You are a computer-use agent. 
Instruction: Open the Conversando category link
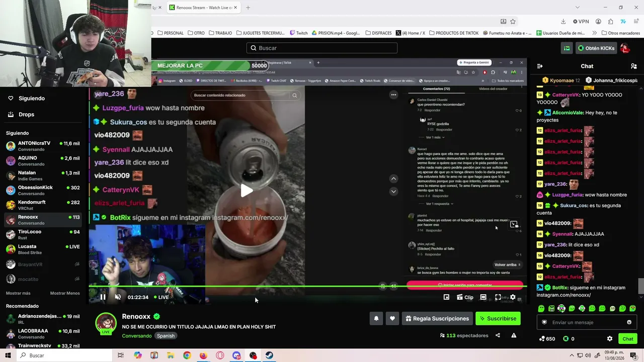[x=136, y=336]
